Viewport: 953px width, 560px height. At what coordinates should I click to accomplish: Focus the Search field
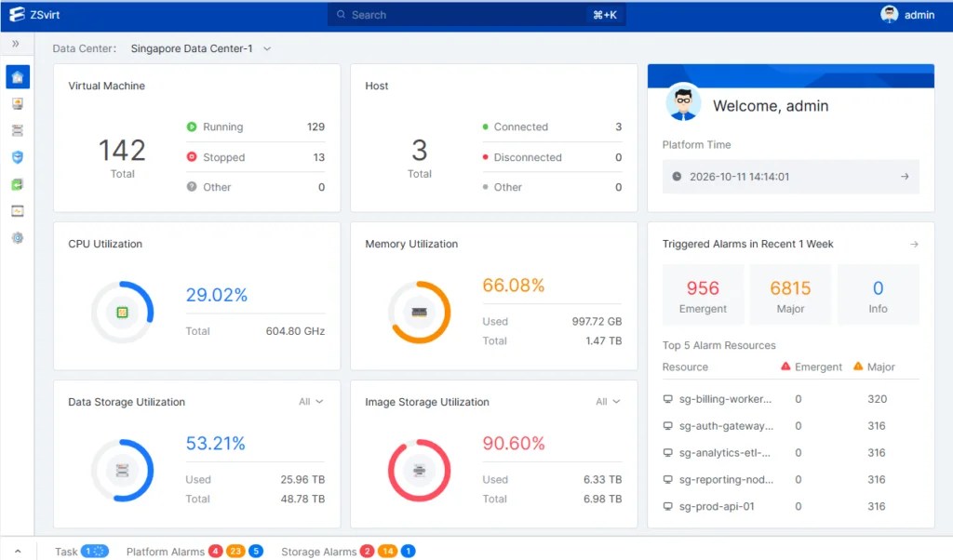477,15
